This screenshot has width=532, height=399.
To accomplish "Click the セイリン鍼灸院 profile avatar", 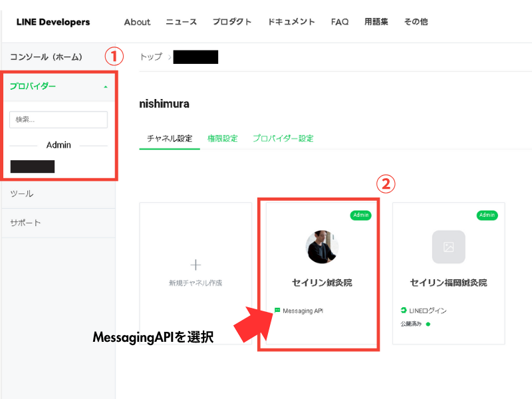I will pyautogui.click(x=323, y=247).
